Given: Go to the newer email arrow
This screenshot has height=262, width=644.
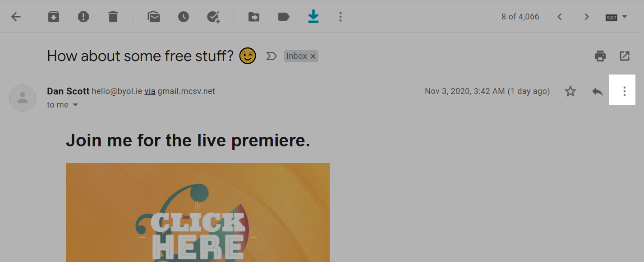Looking at the screenshot, I should coord(560,17).
